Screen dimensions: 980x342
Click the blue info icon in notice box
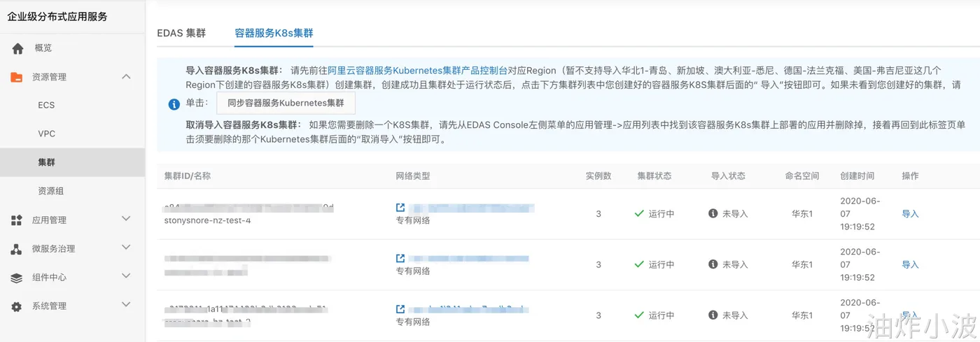(x=174, y=104)
